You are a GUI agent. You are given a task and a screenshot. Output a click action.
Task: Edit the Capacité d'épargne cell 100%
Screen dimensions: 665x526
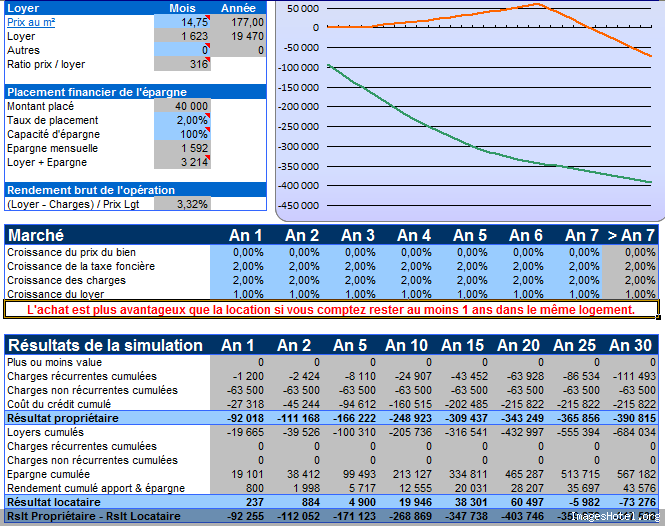point(182,134)
